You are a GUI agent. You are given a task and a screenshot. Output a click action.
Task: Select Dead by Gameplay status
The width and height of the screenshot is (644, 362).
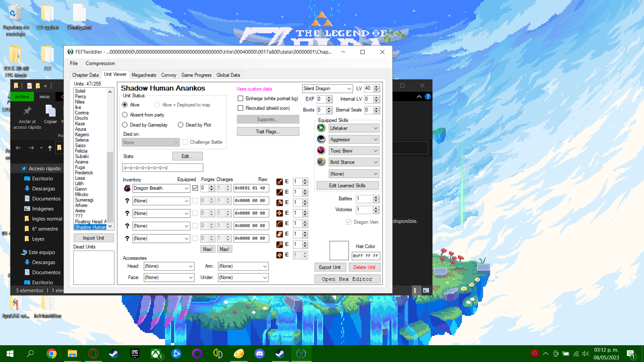point(125,125)
